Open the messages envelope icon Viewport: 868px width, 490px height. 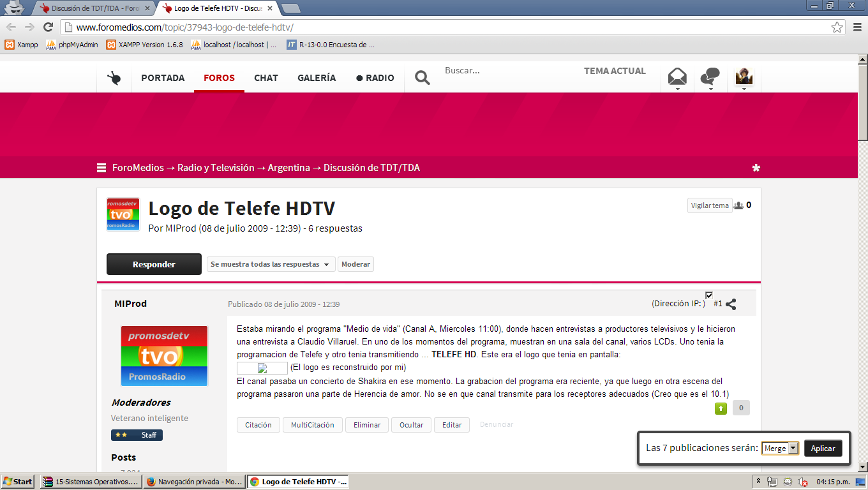[677, 77]
